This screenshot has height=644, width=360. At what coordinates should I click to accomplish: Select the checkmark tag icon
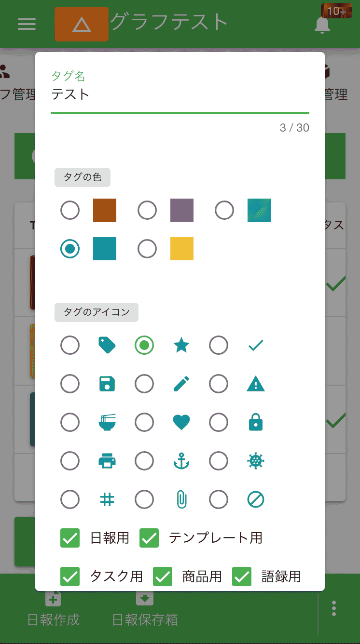coord(255,345)
